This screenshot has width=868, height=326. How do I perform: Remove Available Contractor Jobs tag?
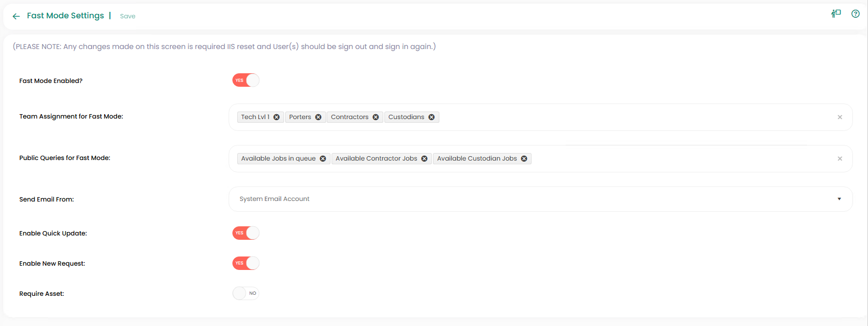click(x=424, y=159)
